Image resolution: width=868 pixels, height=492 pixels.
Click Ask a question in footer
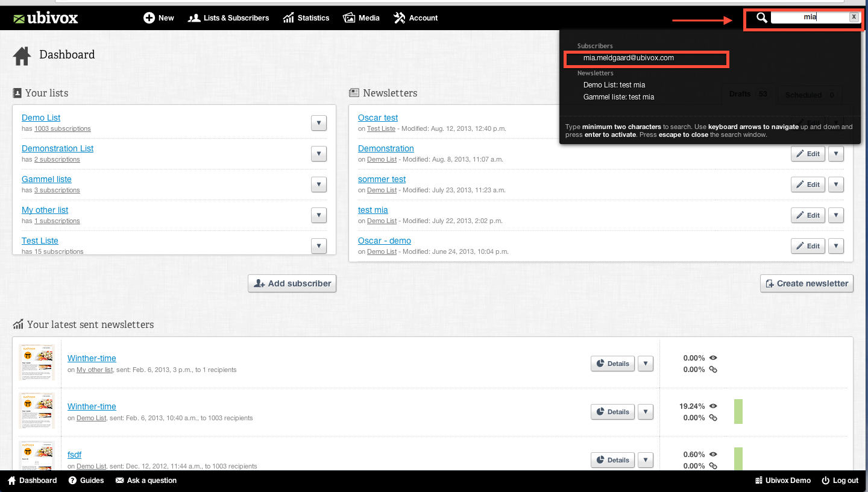[x=146, y=481]
